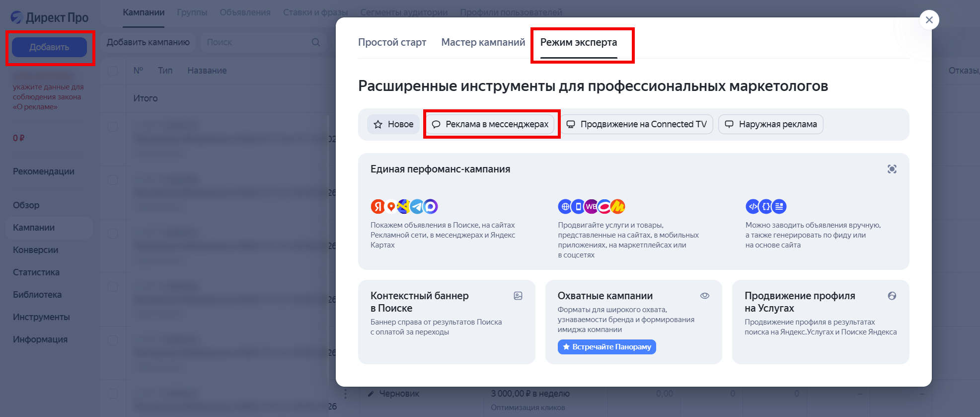Open Инструменты in sidebar
This screenshot has width=980, height=417.
tap(41, 317)
